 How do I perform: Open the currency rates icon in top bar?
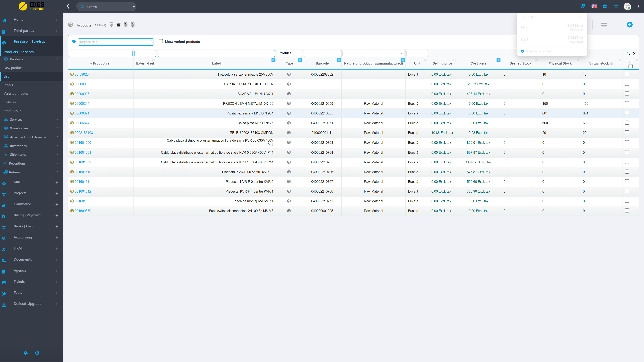[x=583, y=6]
